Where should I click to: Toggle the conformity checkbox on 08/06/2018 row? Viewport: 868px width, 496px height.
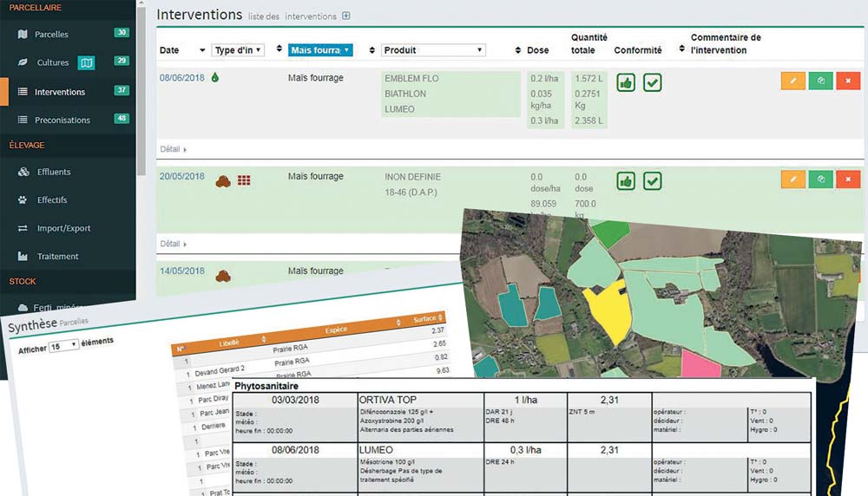click(653, 83)
